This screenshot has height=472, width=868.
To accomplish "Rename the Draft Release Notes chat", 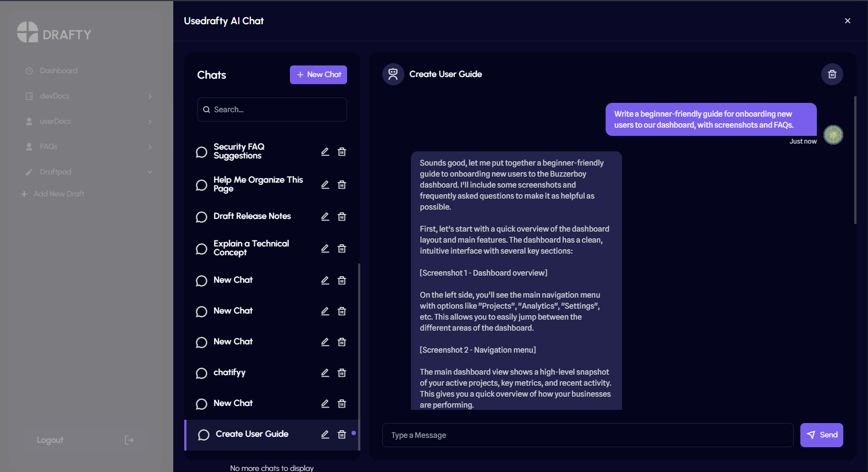I will [x=325, y=217].
